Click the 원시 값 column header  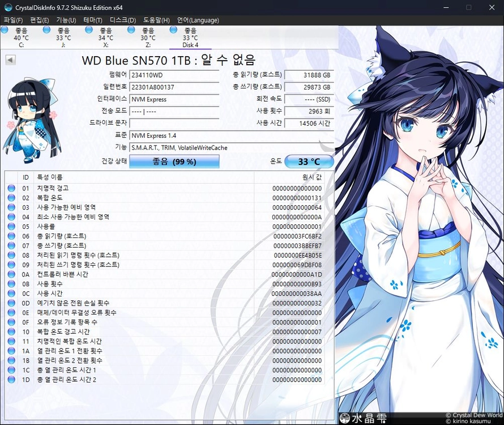click(312, 177)
